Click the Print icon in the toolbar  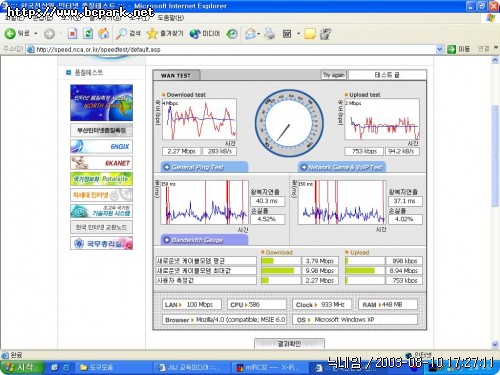click(269, 33)
